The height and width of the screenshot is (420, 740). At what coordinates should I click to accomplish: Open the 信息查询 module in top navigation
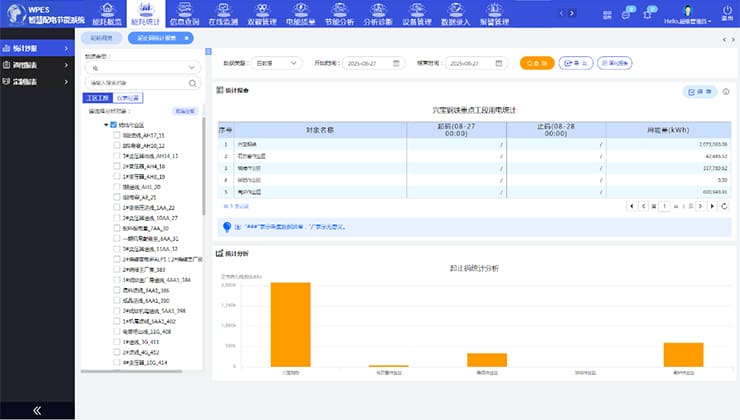coord(184,14)
